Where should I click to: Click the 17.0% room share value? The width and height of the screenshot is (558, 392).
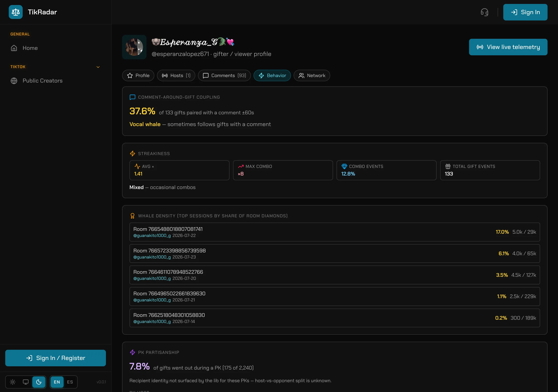502,232
